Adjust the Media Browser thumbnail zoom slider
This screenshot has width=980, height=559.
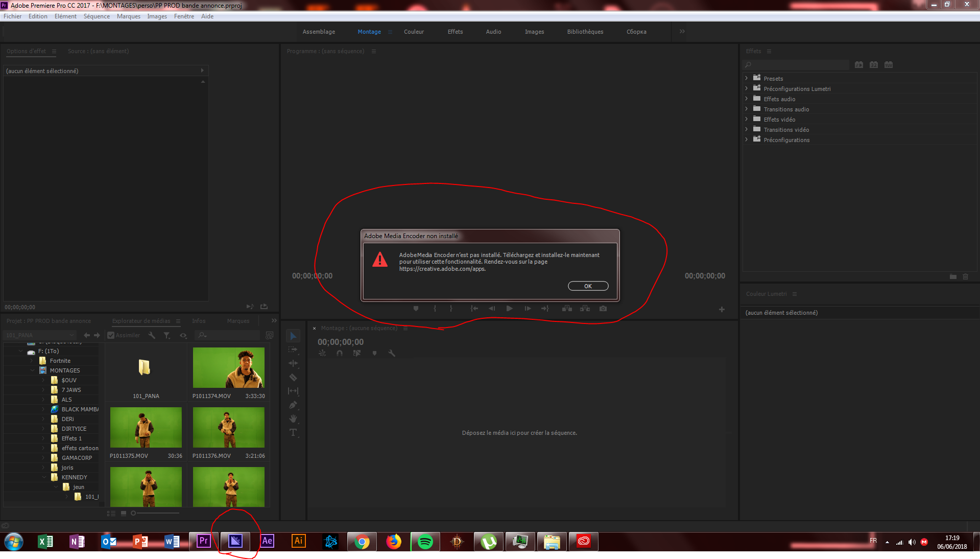pos(155,513)
